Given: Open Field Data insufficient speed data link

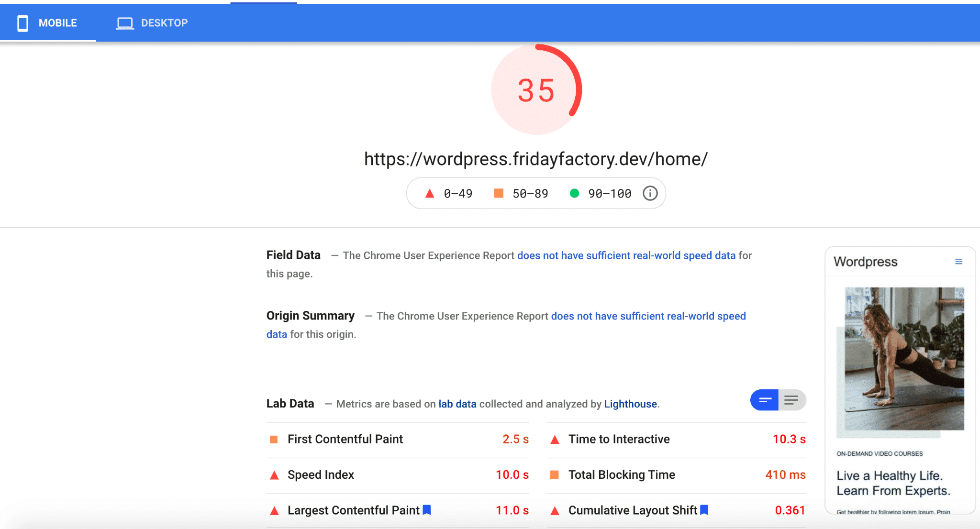Looking at the screenshot, I should pos(626,255).
